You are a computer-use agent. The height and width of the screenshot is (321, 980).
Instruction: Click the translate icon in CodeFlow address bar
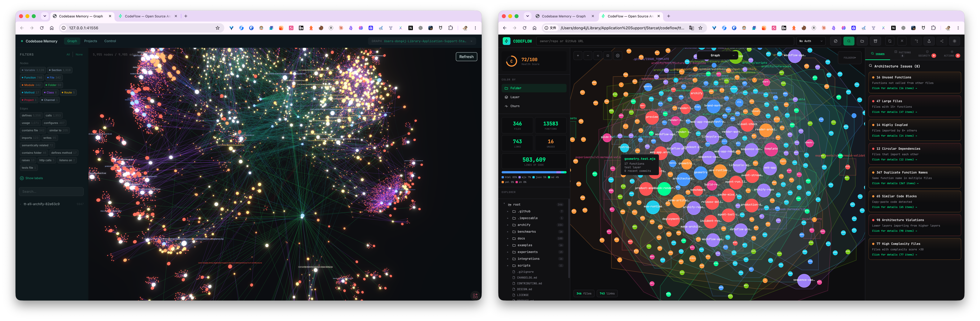(x=691, y=28)
